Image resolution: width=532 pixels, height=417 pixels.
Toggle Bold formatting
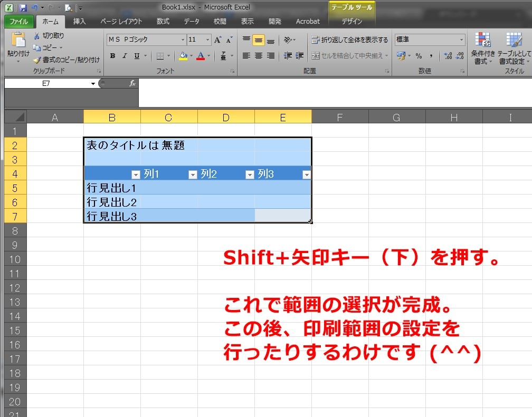point(111,55)
